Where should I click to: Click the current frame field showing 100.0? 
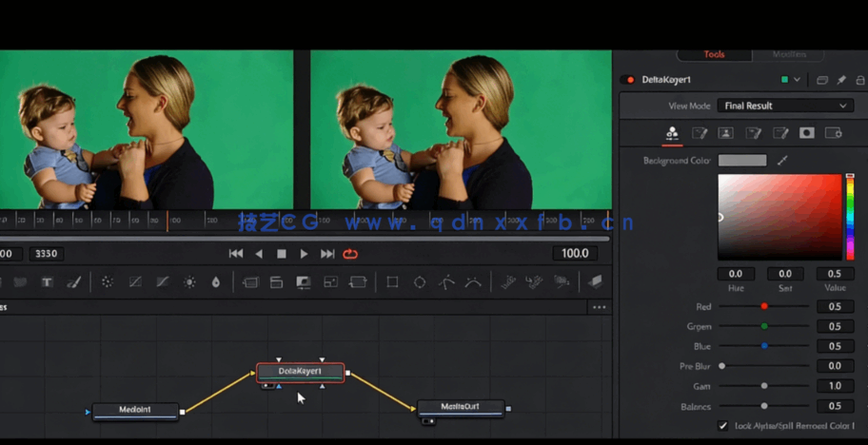[575, 253]
